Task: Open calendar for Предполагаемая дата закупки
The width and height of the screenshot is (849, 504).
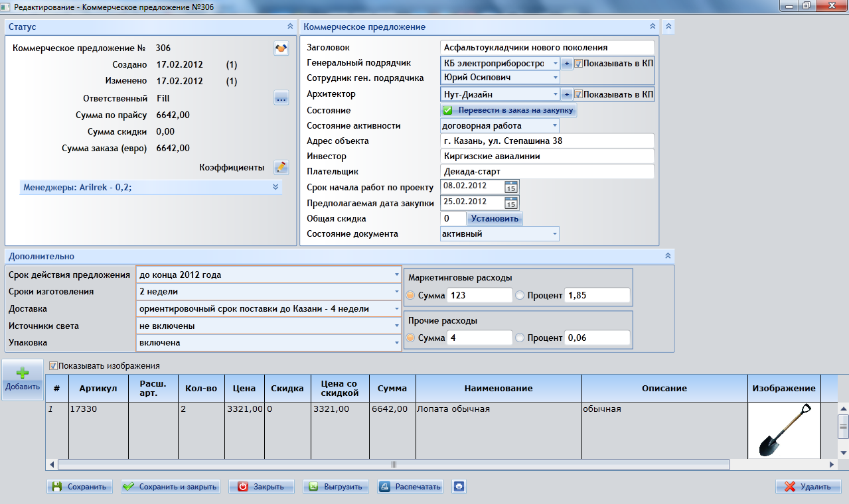Action: [x=510, y=202]
